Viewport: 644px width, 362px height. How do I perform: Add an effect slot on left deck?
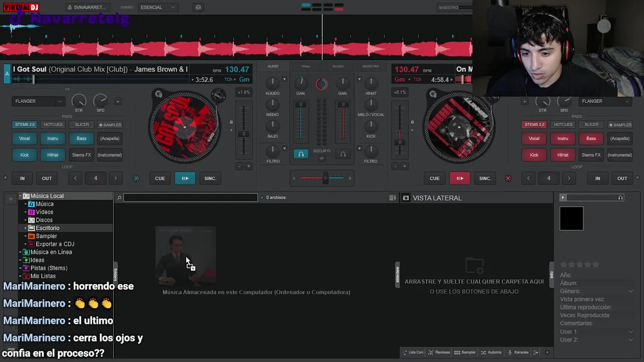click(118, 102)
